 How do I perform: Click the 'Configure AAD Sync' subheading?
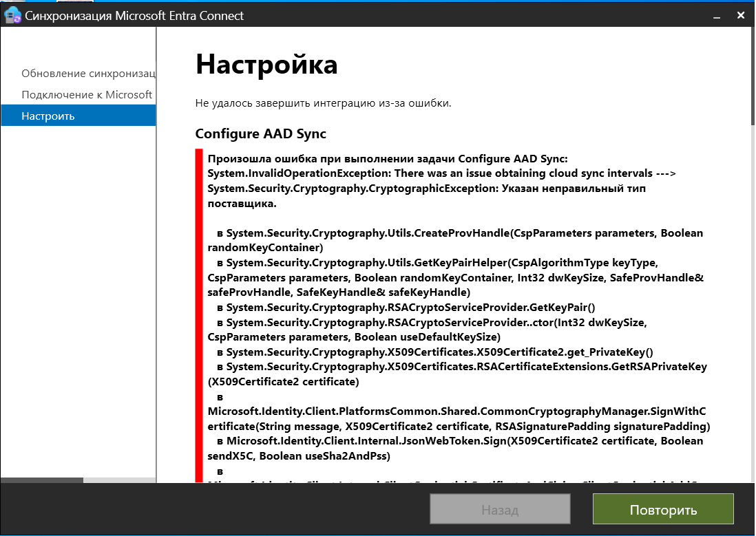click(x=261, y=133)
